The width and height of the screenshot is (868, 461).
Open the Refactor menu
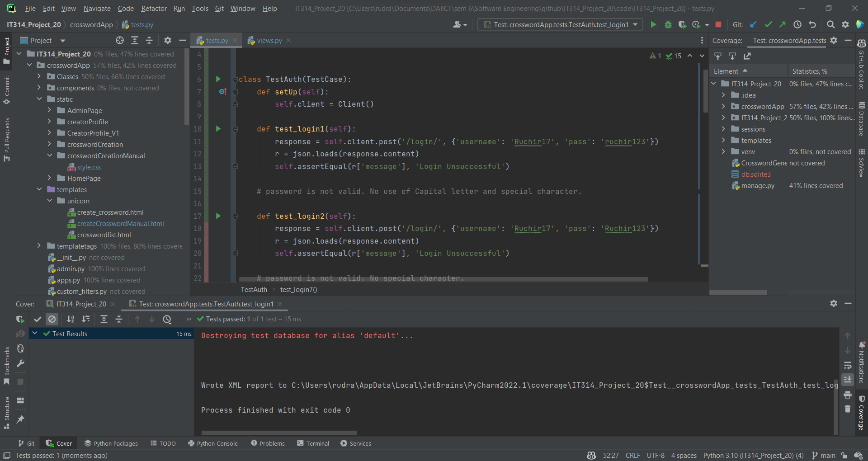[x=154, y=9]
